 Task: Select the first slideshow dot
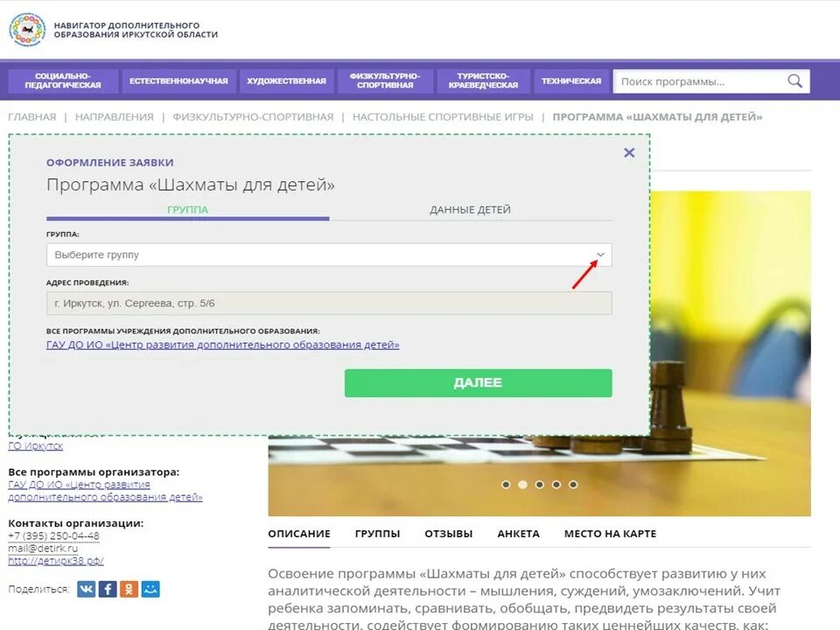(x=506, y=484)
